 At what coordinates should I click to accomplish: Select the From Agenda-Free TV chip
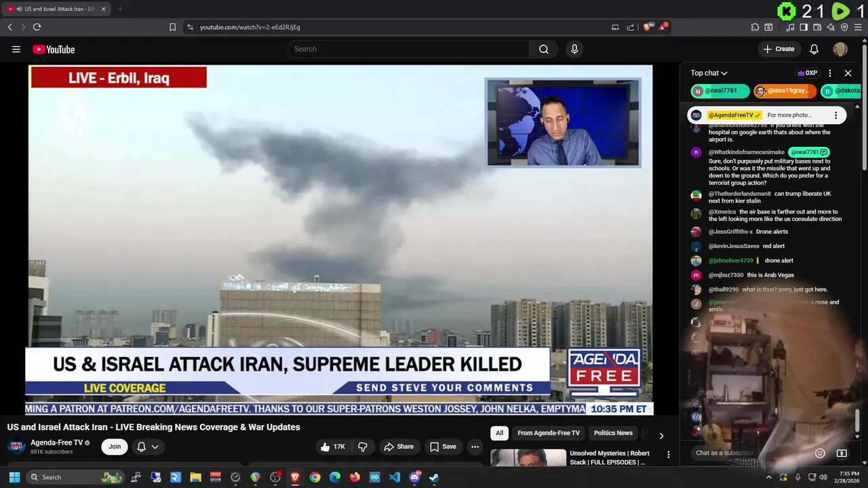(549, 433)
